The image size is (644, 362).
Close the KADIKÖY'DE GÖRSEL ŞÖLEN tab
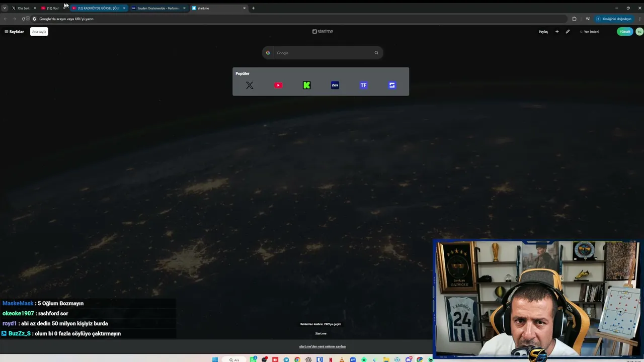(124, 8)
